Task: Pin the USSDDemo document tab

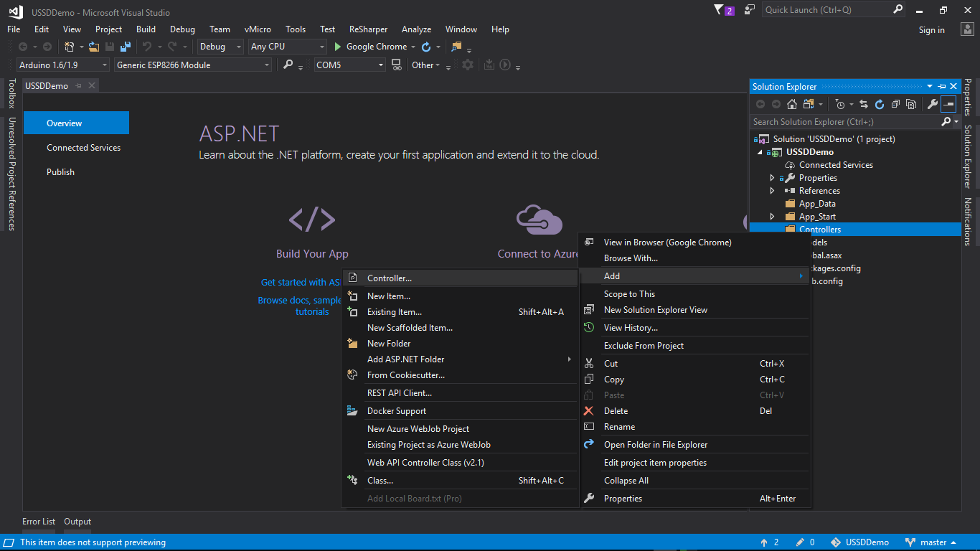Action: click(78, 86)
